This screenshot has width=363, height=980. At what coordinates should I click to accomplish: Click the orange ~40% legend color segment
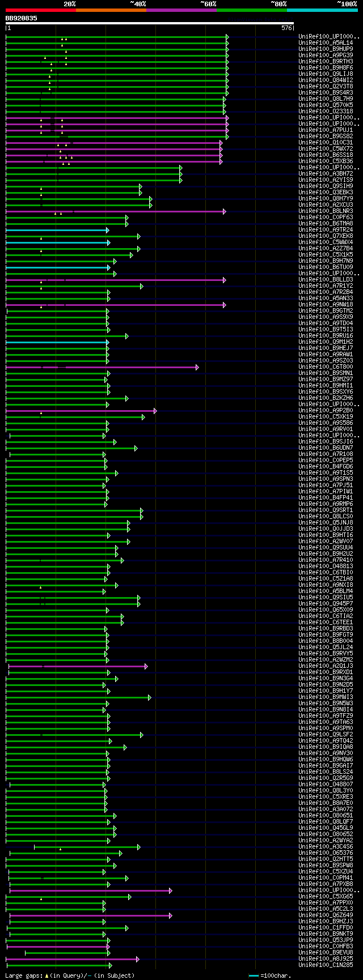[111, 10]
